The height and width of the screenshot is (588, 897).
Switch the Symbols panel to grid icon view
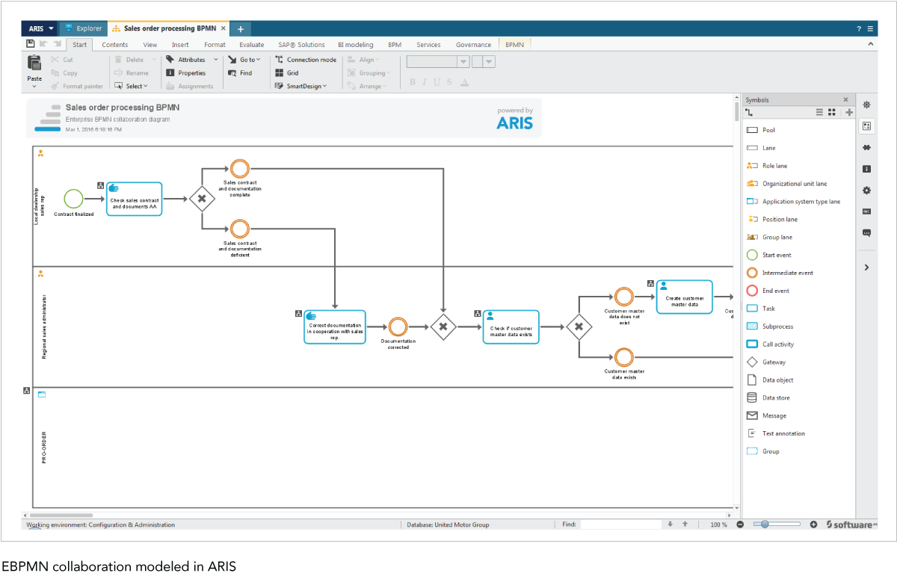pos(832,112)
